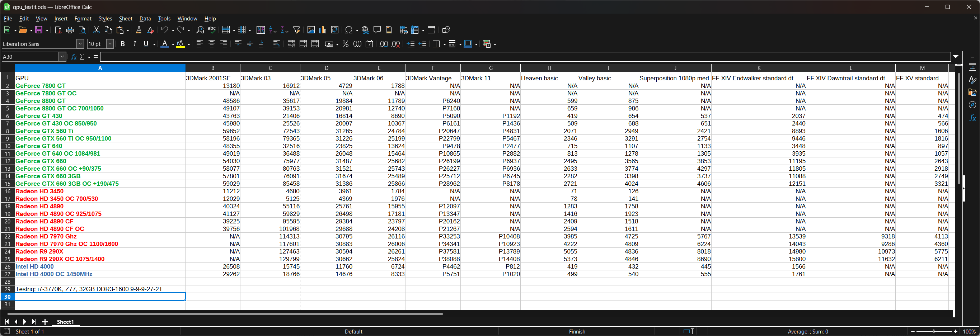Define the print area

(x=404, y=30)
